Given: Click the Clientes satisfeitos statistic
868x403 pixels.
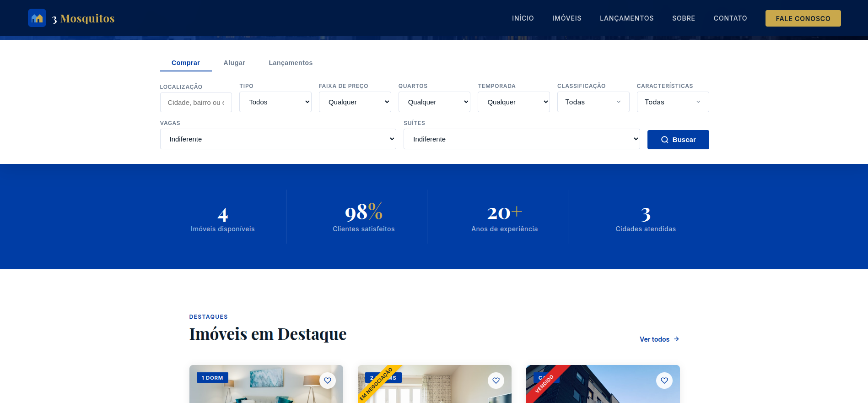Looking at the screenshot, I should pos(364,218).
